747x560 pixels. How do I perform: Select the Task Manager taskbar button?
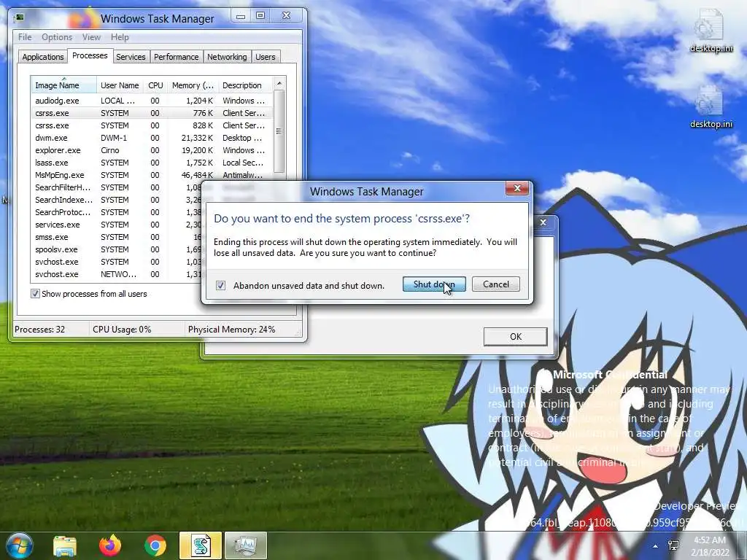click(245, 545)
